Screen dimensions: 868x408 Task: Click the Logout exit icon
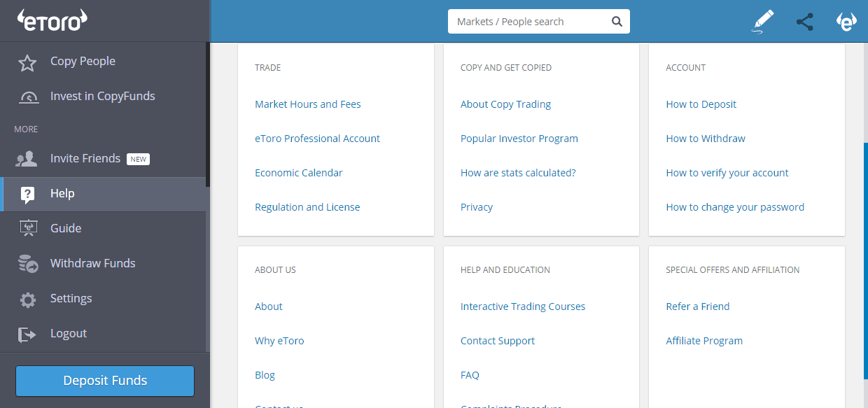coord(27,335)
